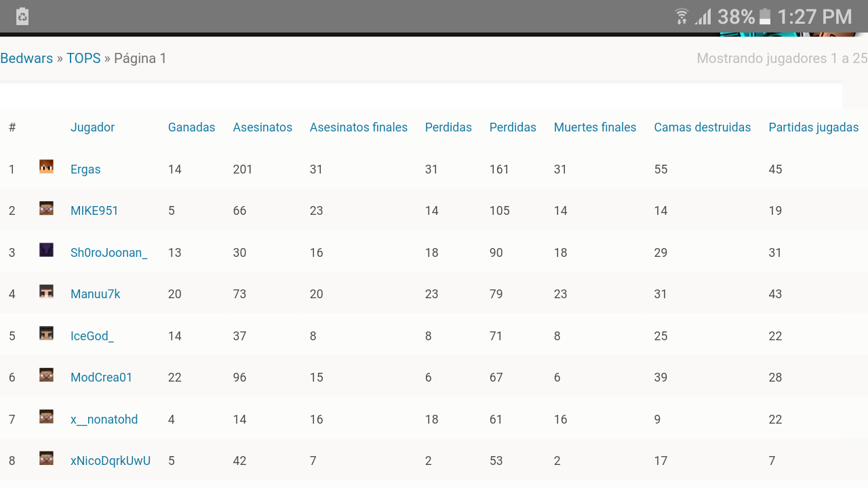Screen dimensions: 868x488
Task: View the xNicoDqrkUwU player name link
Action: coord(111,461)
